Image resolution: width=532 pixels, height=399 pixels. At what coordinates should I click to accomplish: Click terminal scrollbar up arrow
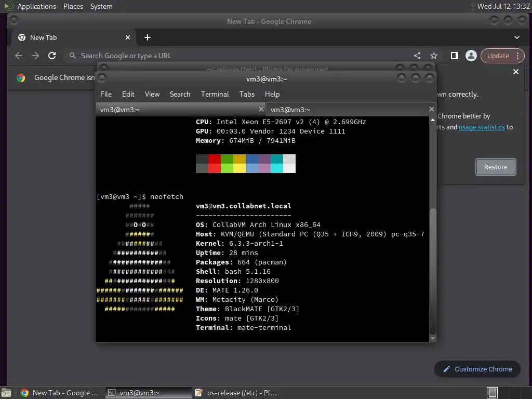coord(433,120)
